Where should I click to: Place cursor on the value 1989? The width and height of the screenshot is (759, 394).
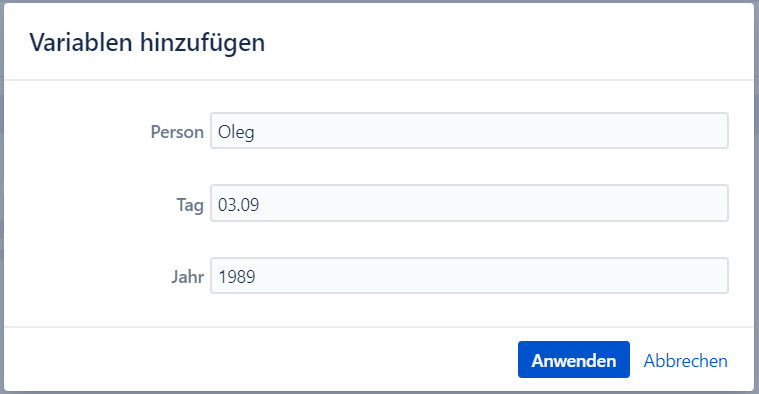[237, 277]
